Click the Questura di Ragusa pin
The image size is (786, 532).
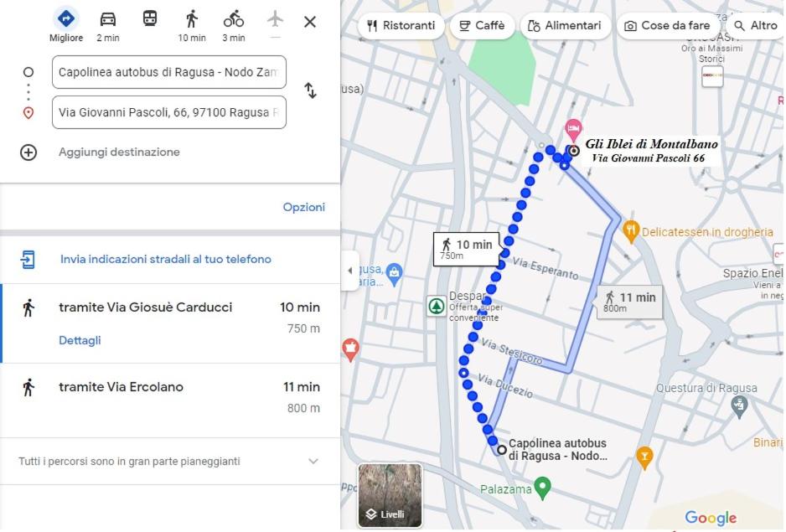739,406
